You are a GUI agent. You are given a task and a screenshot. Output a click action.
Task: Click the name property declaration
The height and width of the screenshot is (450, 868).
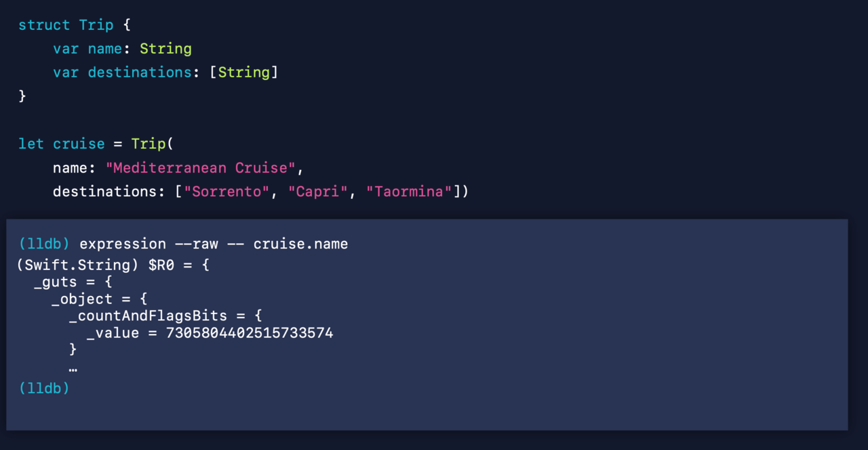[x=105, y=49]
